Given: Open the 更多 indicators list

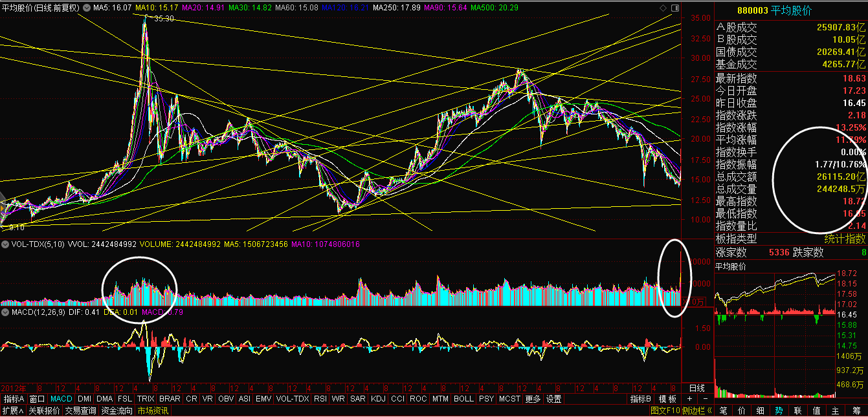Looking at the screenshot, I should pos(532,399).
